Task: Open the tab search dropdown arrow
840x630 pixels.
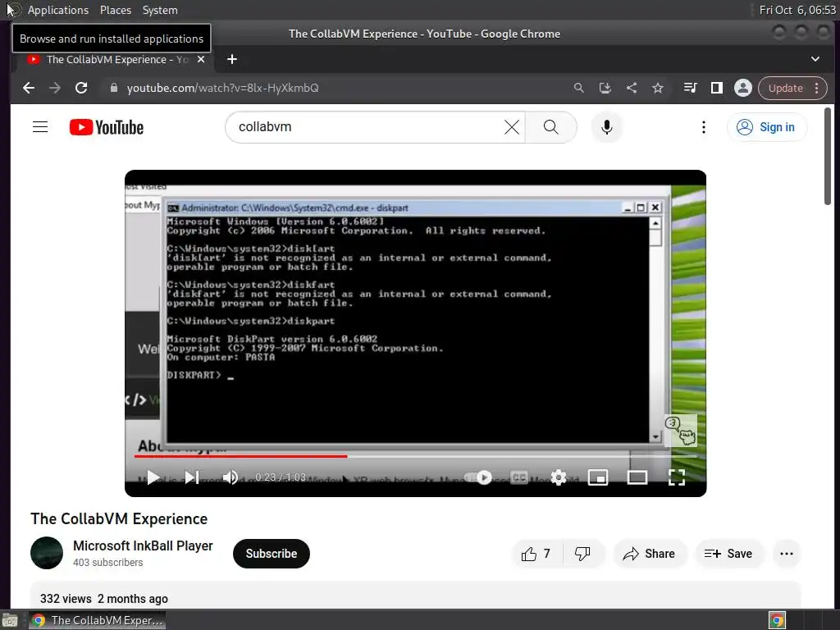Action: pos(815,59)
